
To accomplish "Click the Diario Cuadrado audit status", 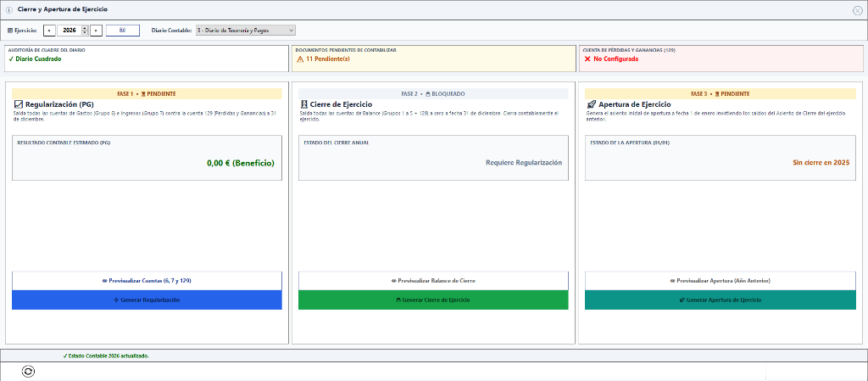I will [35, 59].
